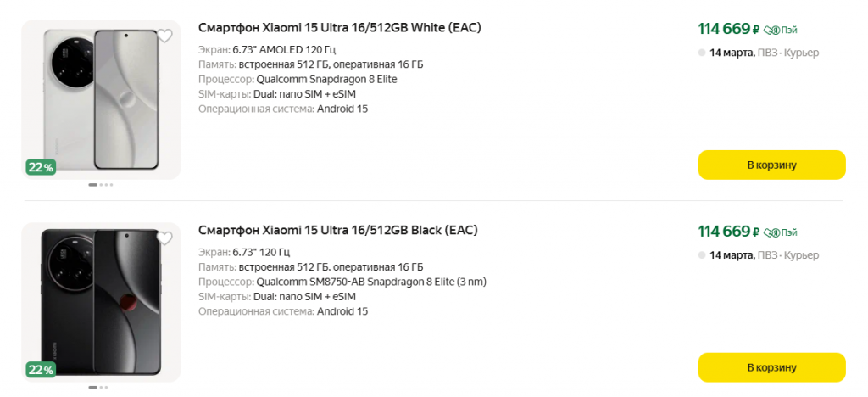The width and height of the screenshot is (868, 397).
Task: Open the black Xiaomi 15 Ultra photo
Action: 102,301
